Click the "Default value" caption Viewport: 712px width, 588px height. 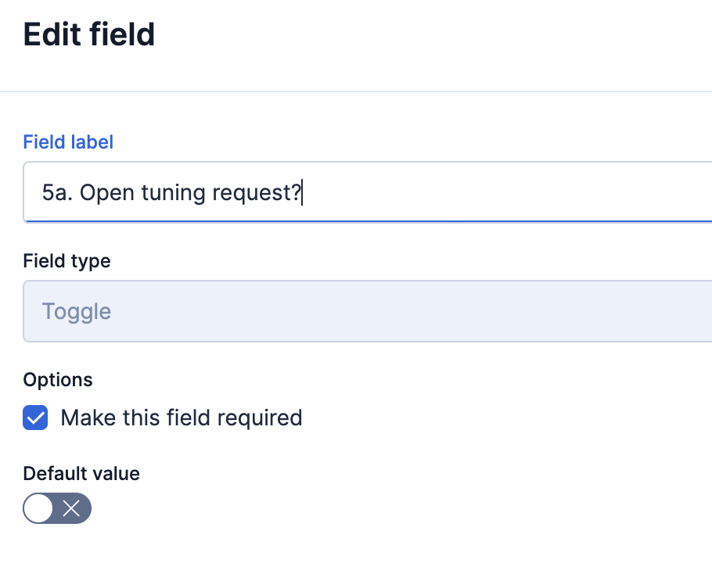click(81, 473)
